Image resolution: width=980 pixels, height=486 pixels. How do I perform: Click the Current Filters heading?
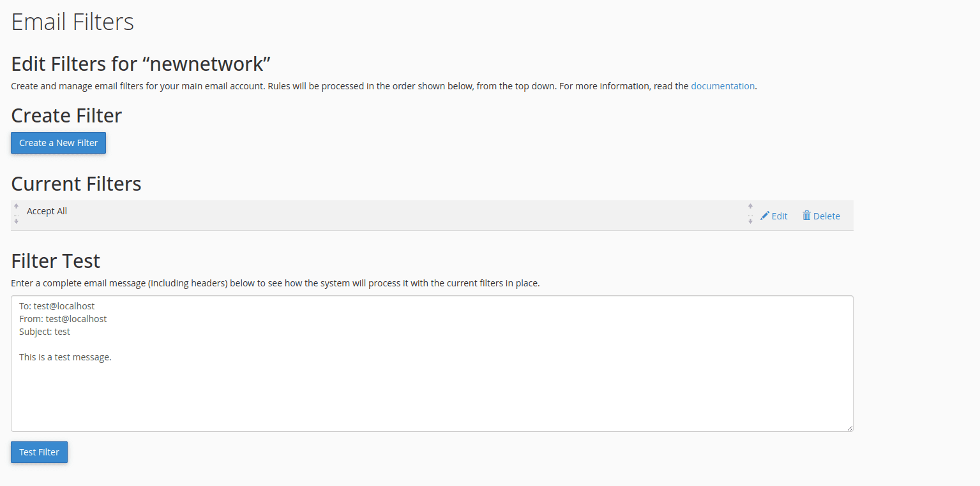(x=76, y=184)
